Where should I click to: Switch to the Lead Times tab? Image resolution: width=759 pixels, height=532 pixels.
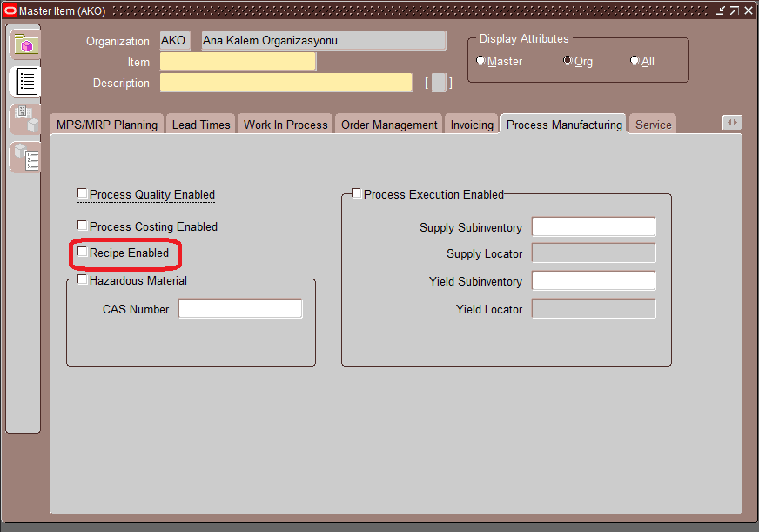[x=200, y=124]
